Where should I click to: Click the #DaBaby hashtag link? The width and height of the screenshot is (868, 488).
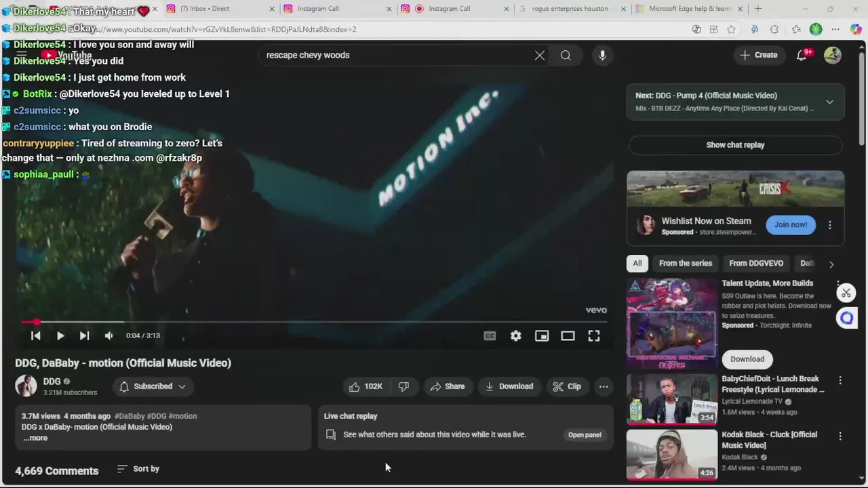[130, 416]
